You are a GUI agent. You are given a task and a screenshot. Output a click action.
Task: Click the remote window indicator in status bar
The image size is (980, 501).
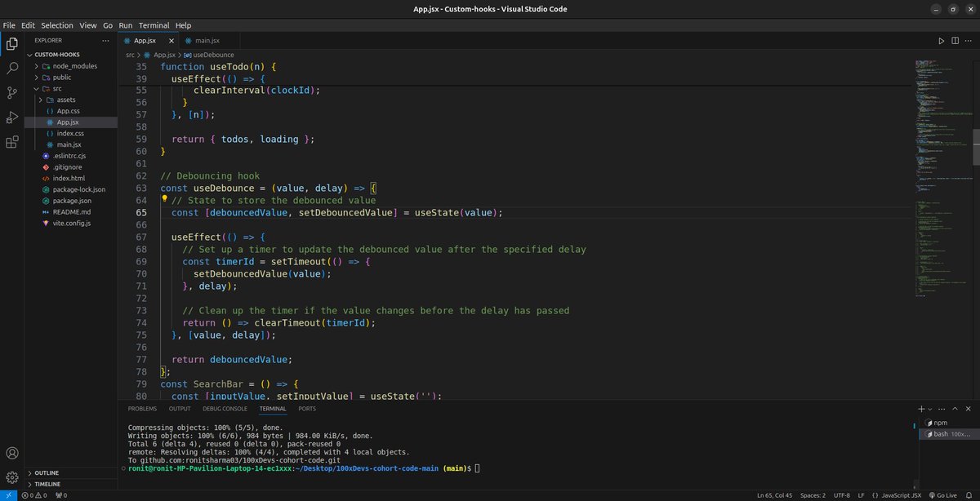pos(8,495)
